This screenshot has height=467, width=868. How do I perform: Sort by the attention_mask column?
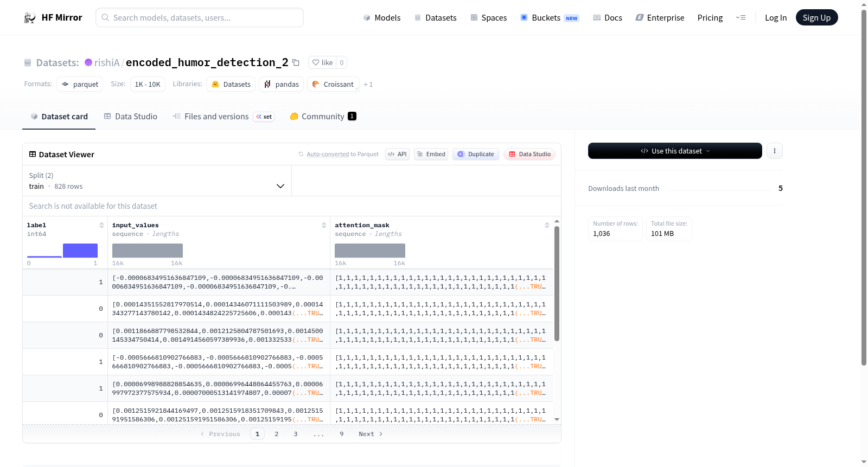547,225
